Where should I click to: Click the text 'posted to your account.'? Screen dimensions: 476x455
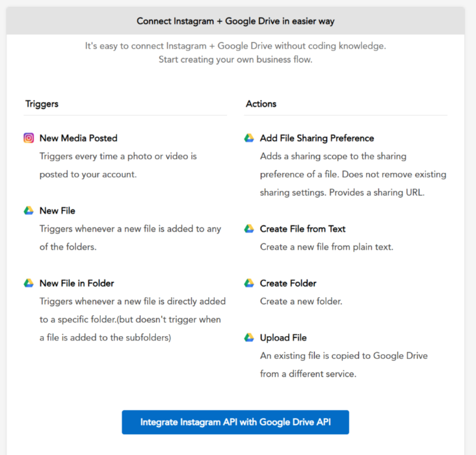pos(88,175)
